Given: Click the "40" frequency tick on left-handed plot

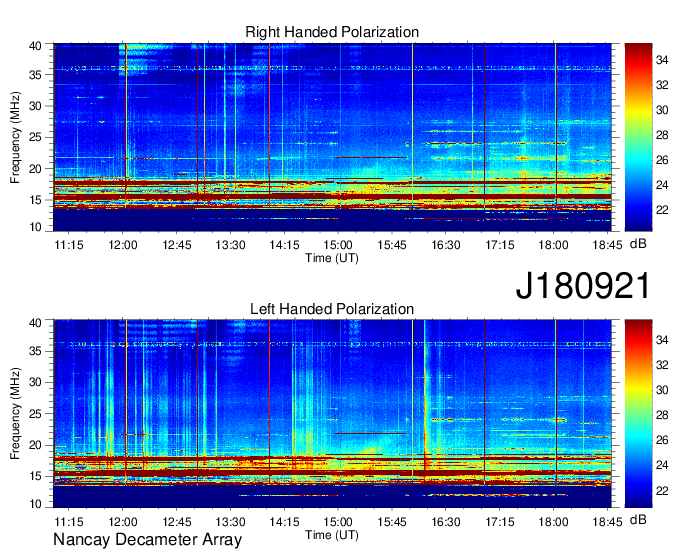Looking at the screenshot, I should coord(35,323).
